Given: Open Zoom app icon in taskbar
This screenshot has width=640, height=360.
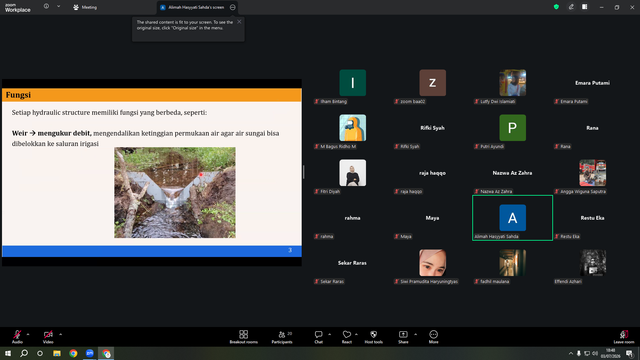Looking at the screenshot, I should 89,353.
